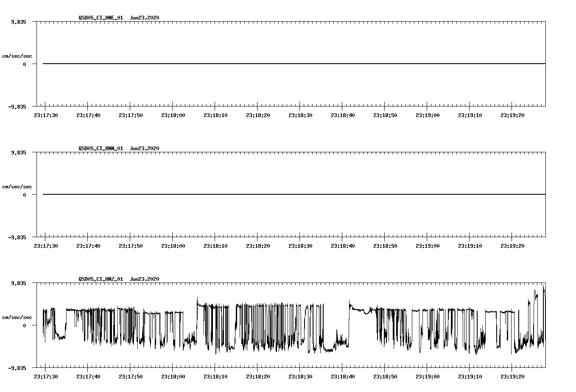The height and width of the screenshot is (392, 576).
Task: Select the 9.835 upper limit on the HNZ plot
Action: click(x=19, y=283)
